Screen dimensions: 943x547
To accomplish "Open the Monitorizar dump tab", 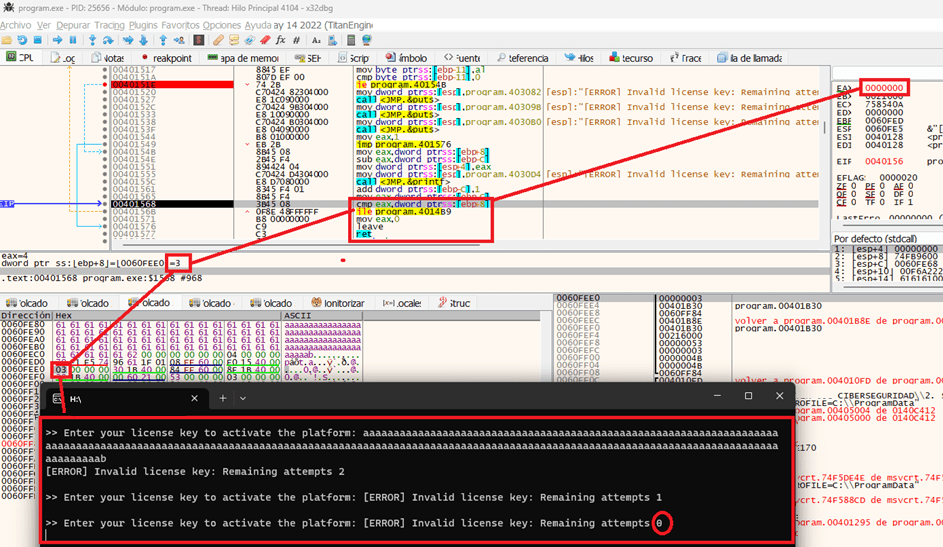I will (337, 303).
